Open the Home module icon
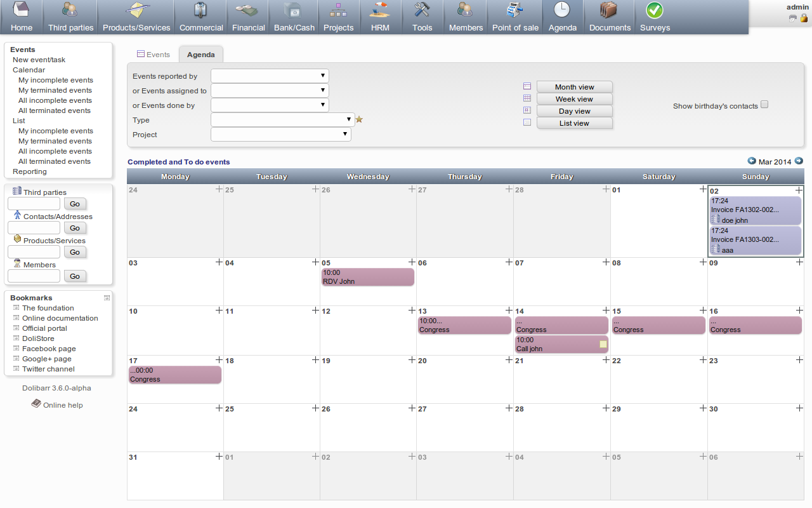 [x=21, y=10]
